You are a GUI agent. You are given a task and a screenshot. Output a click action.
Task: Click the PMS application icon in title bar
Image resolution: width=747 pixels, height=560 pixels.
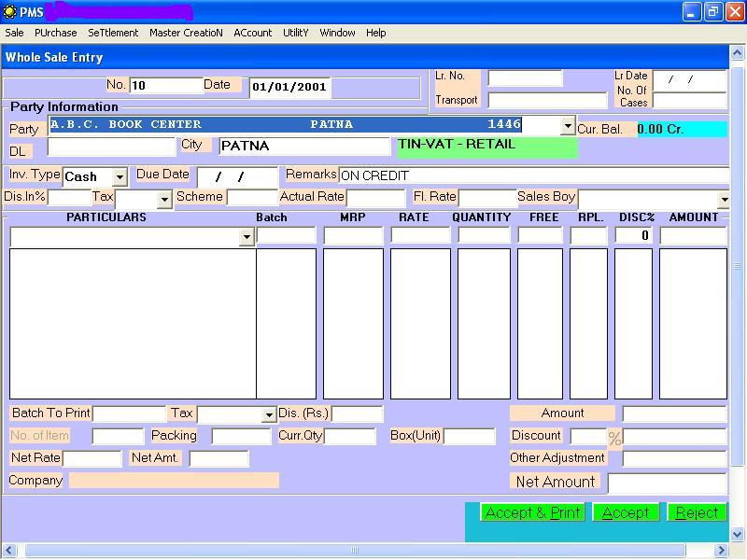[9, 11]
